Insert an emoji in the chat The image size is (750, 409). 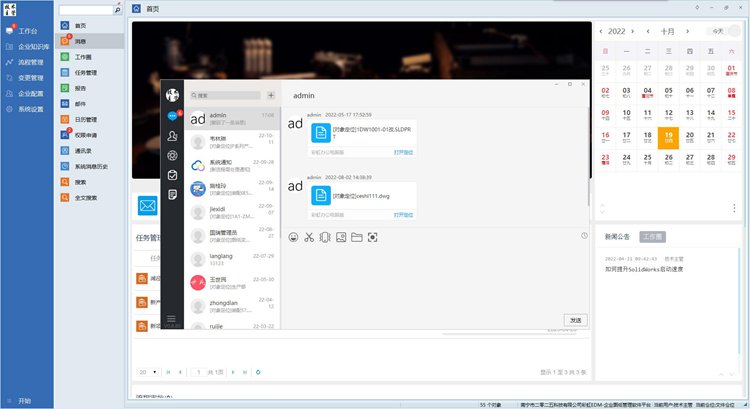[x=293, y=237]
